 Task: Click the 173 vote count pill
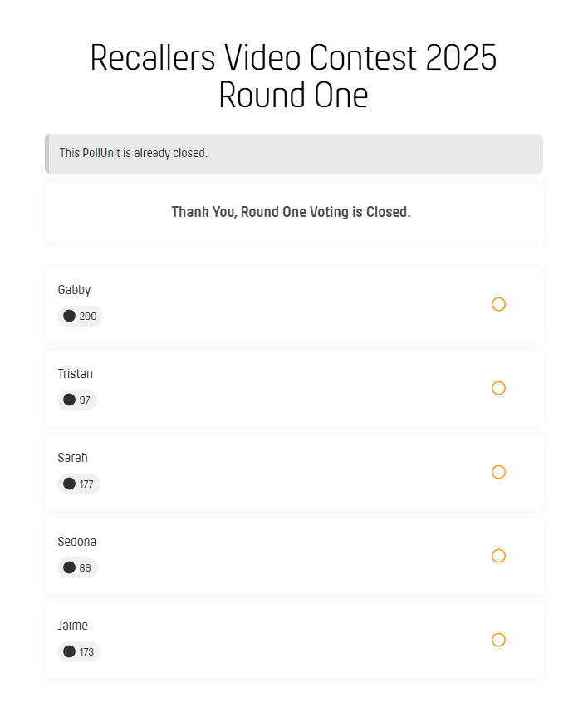point(79,651)
